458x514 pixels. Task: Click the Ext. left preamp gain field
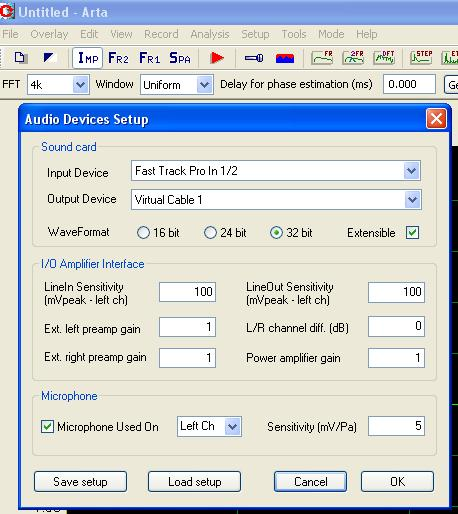187,327
